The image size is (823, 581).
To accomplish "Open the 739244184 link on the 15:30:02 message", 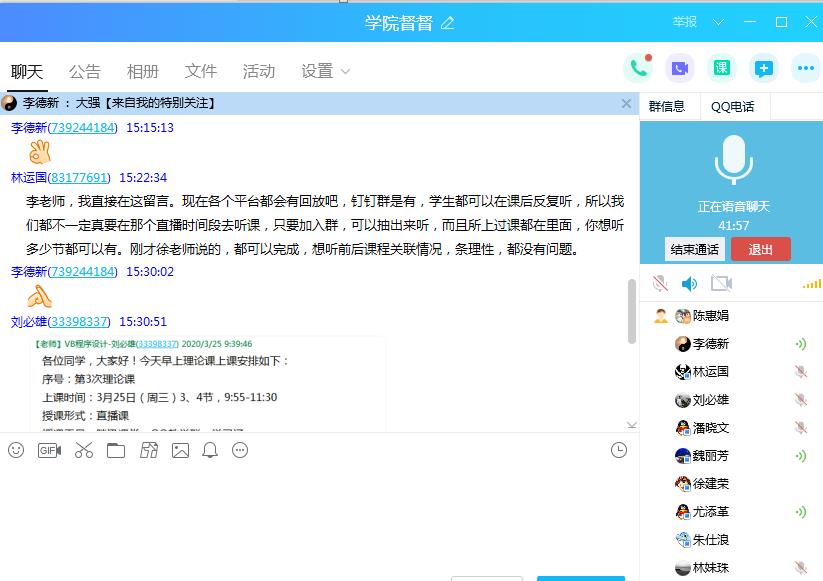I will (x=82, y=272).
